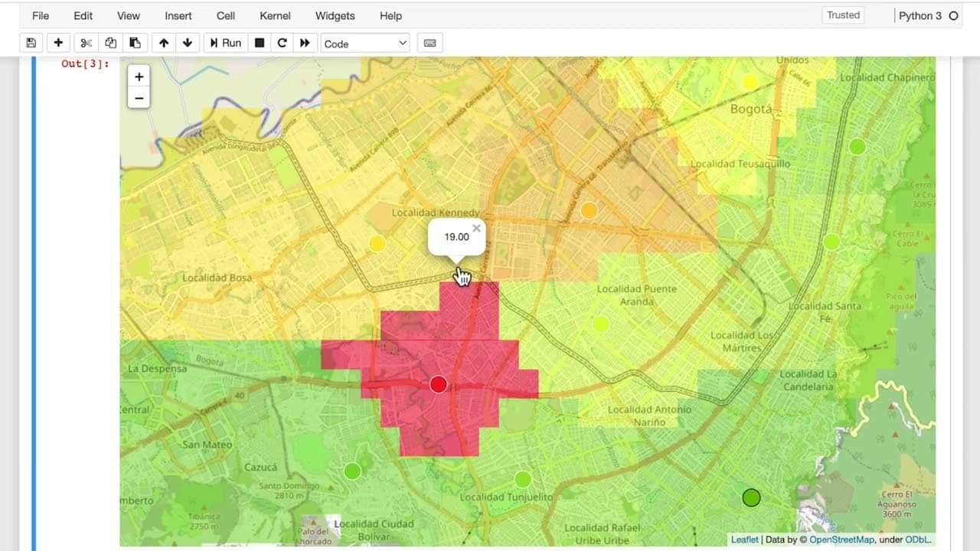
Task: Click the red circle marker on map
Action: point(438,384)
